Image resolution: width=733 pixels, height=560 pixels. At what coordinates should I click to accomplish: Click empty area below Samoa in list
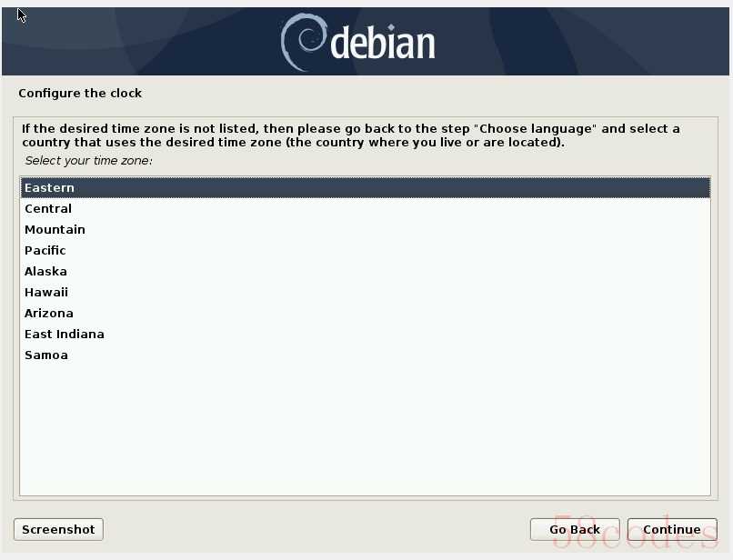click(x=365, y=430)
